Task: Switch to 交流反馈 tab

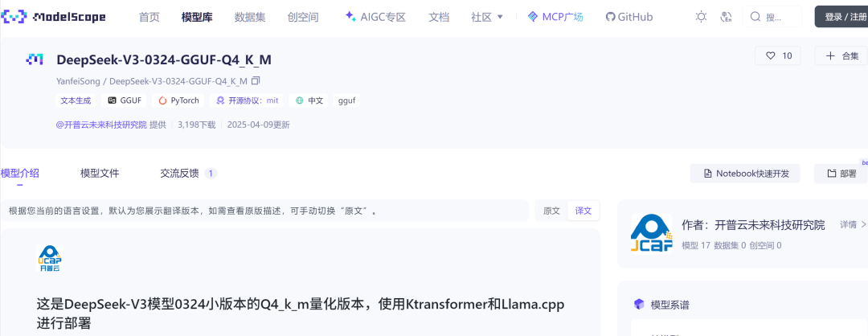Action: (x=188, y=174)
